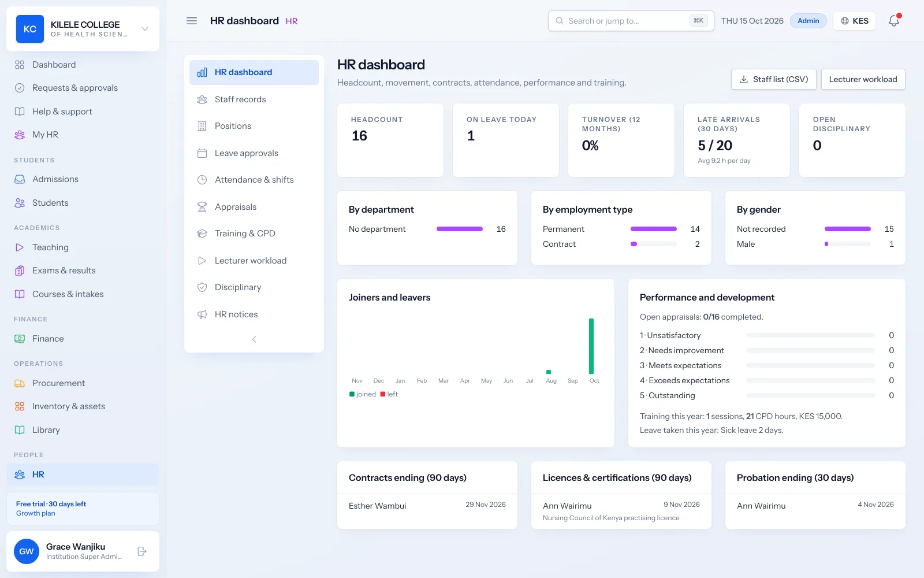Open the Dashboard sidebar item
The image size is (924, 578).
tap(83, 65)
